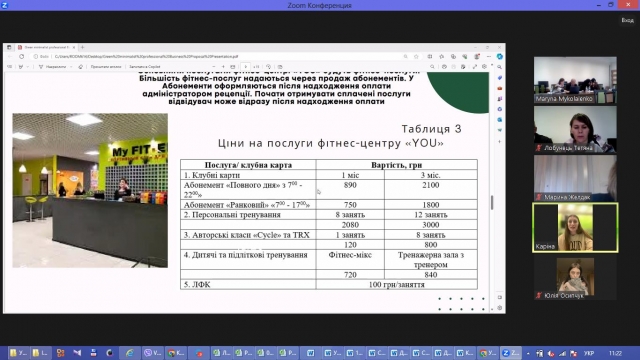Image resolution: width=640 pixels, height=360 pixels.
Task: Click the '100 грн/заняття' cell
Action: [396, 284]
